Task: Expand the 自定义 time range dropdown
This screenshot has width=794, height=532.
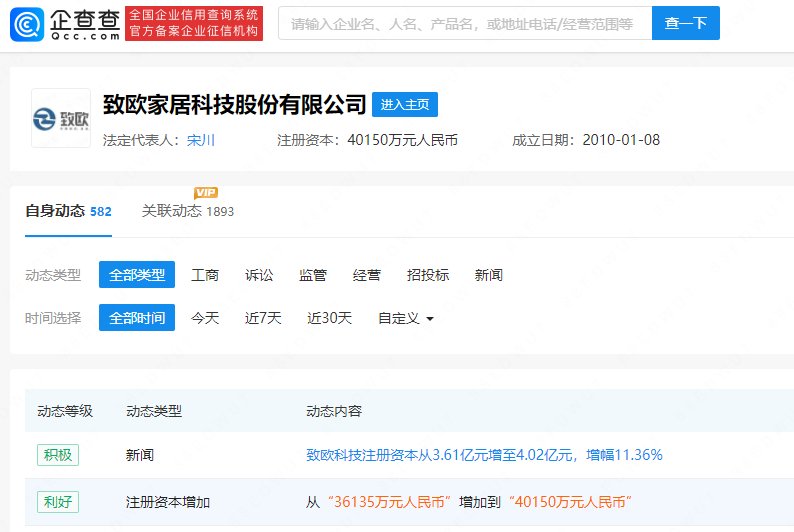Action: 406,318
